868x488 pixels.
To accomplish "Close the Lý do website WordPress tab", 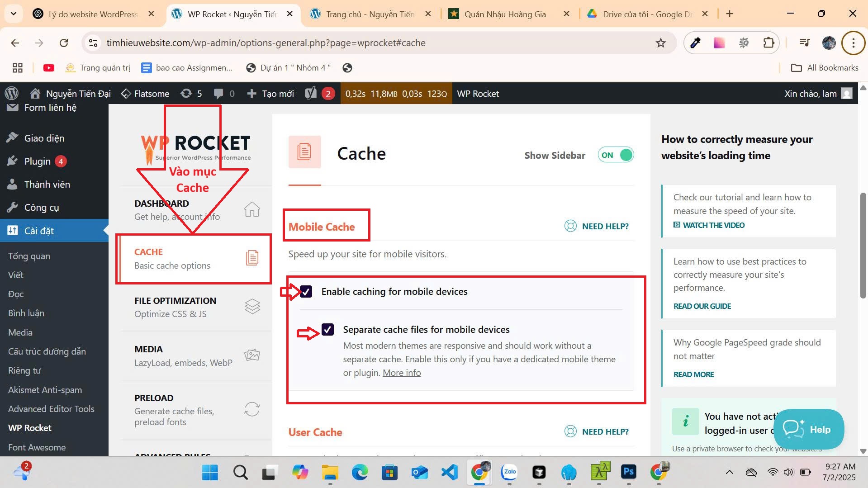I will tap(152, 14).
